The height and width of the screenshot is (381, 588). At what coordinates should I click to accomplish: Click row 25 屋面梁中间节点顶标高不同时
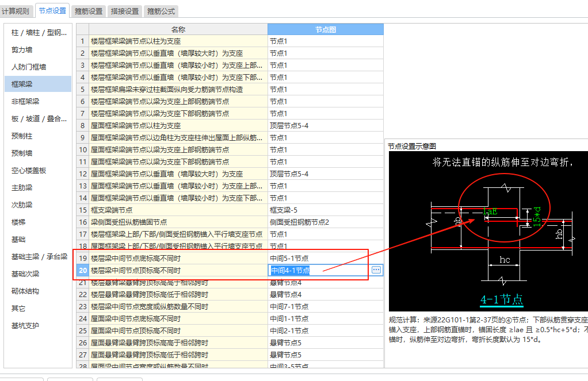(178, 331)
